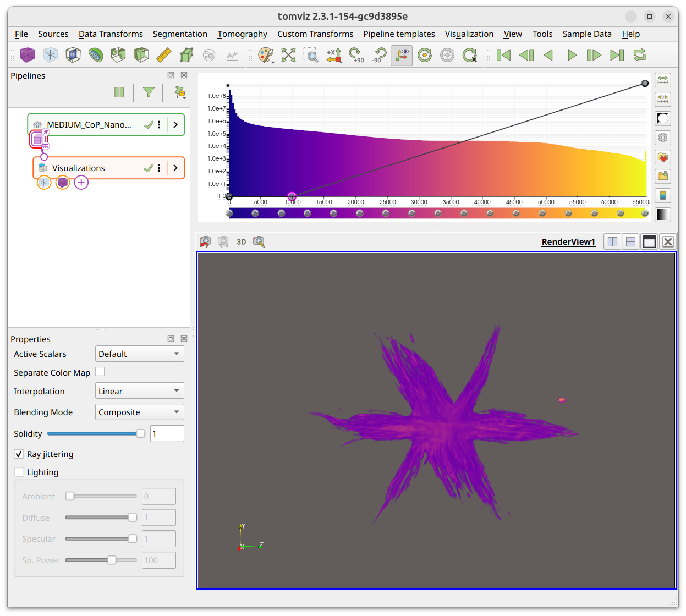Add a Slice module
Image resolution: width=686 pixels, height=616 pixels.
pyautogui.click(x=73, y=55)
